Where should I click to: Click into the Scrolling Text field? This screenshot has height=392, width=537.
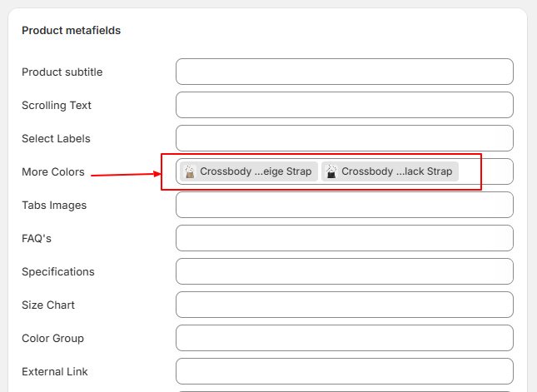345,105
